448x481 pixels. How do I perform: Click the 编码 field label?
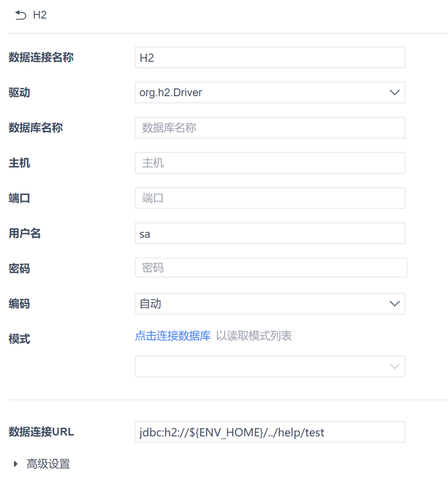click(x=19, y=304)
